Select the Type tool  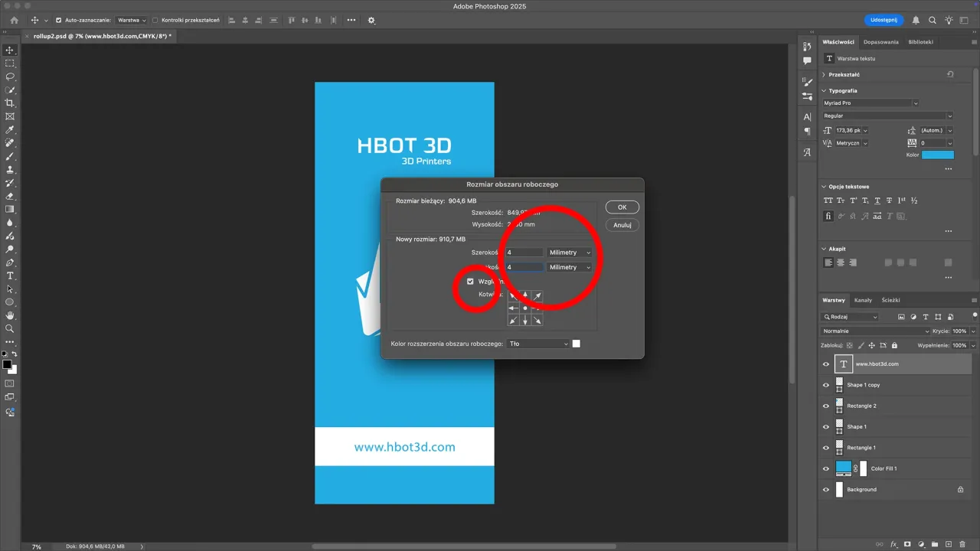[x=9, y=276]
